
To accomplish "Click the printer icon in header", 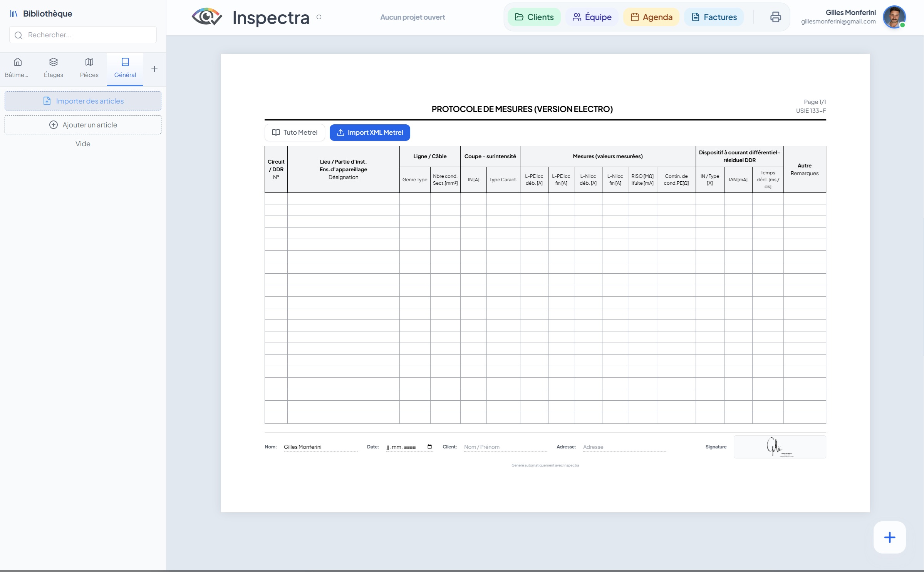I will (775, 17).
